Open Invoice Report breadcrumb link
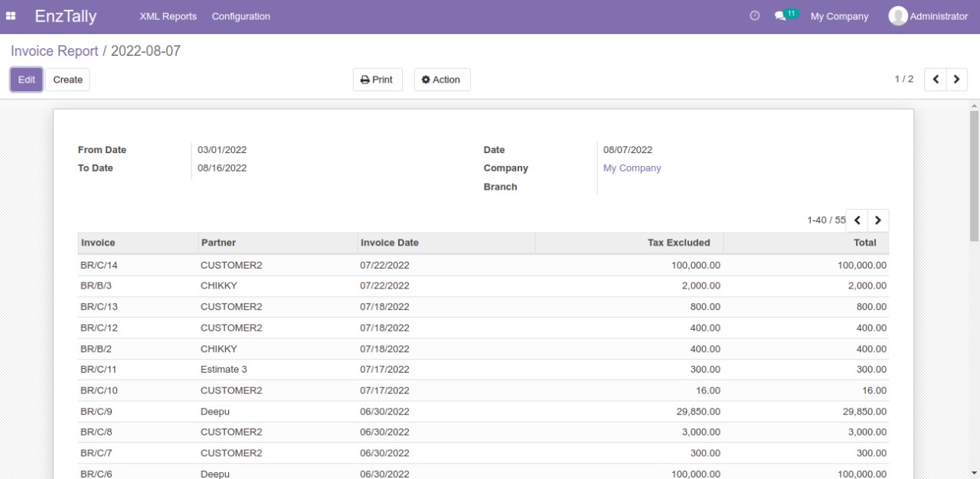 tap(54, 51)
